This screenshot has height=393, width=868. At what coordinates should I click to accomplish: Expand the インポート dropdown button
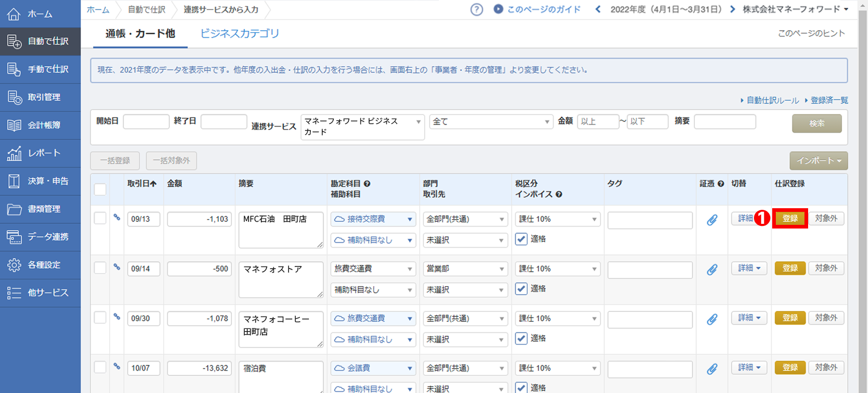coord(818,161)
